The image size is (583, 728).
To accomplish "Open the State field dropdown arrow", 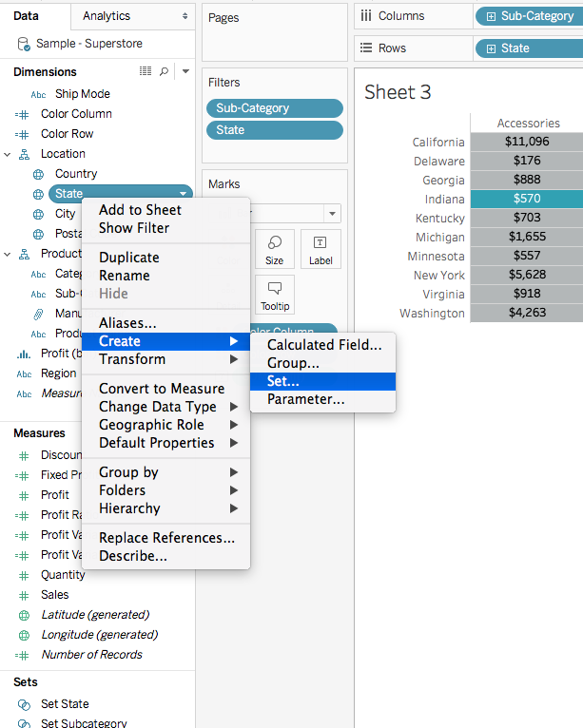I will pyautogui.click(x=181, y=194).
